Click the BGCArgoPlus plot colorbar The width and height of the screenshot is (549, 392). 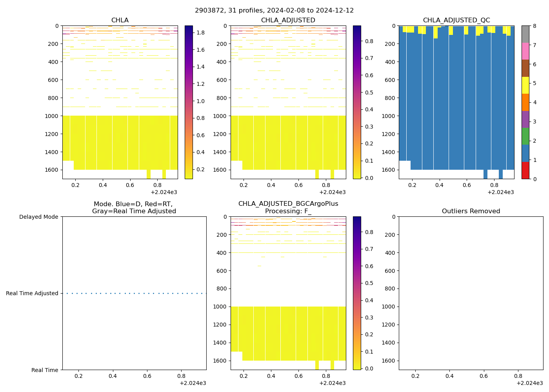tap(357, 293)
